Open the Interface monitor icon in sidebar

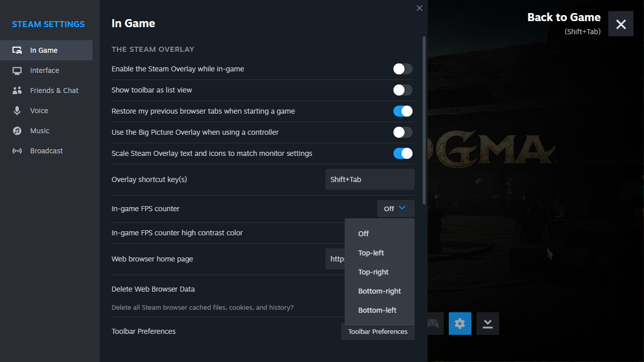pyautogui.click(x=17, y=70)
